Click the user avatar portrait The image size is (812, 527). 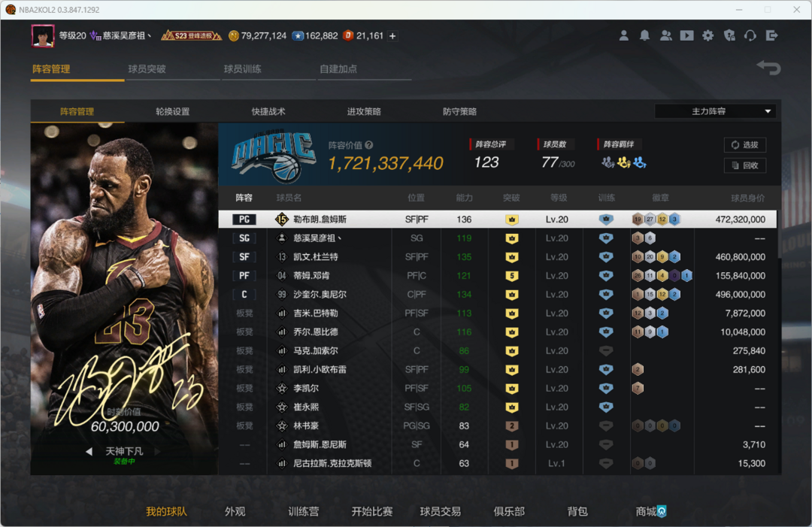click(x=43, y=36)
